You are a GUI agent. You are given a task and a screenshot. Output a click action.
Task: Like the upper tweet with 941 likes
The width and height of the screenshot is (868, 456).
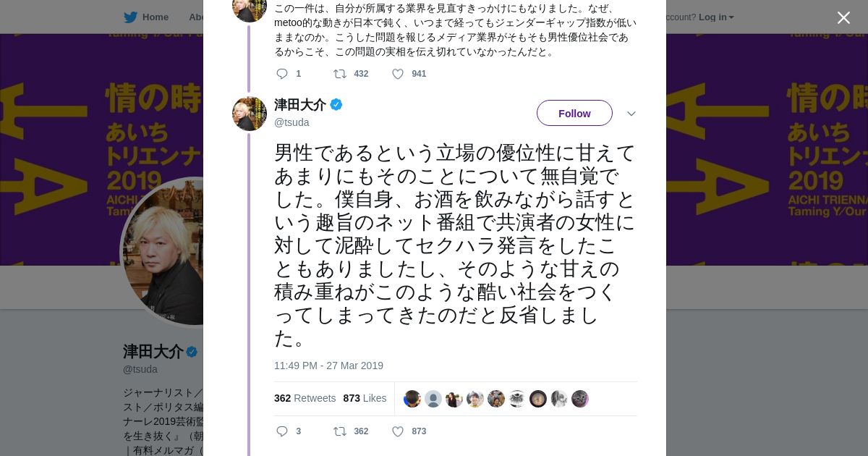click(397, 74)
